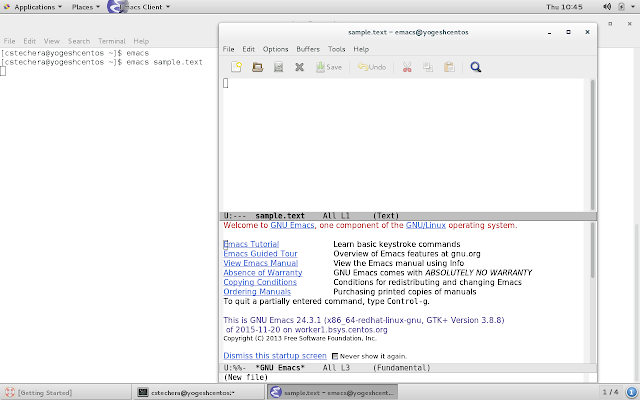Viewport: 640px width, 400px height.
Task: Open the Places menu in top panel
Action: [86, 7]
